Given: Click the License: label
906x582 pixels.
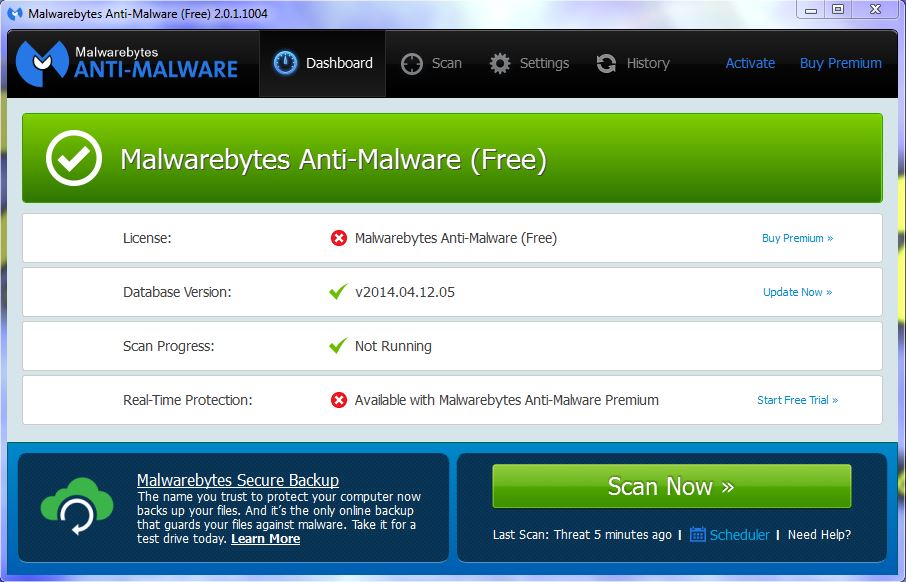Looking at the screenshot, I should pos(147,238).
